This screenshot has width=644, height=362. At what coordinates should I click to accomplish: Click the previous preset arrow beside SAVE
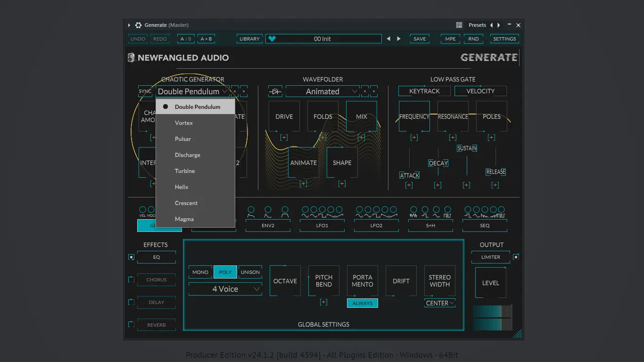388,39
